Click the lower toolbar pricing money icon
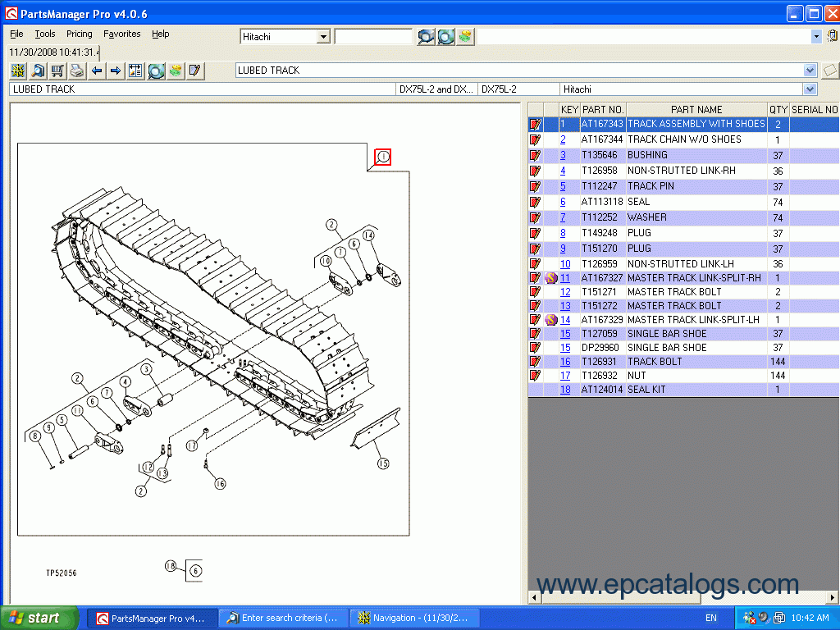Screen dimensions: 840x630 coord(176,71)
